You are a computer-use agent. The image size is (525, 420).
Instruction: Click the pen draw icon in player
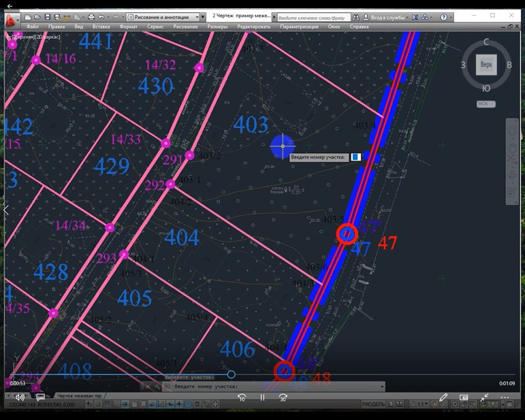443,398
